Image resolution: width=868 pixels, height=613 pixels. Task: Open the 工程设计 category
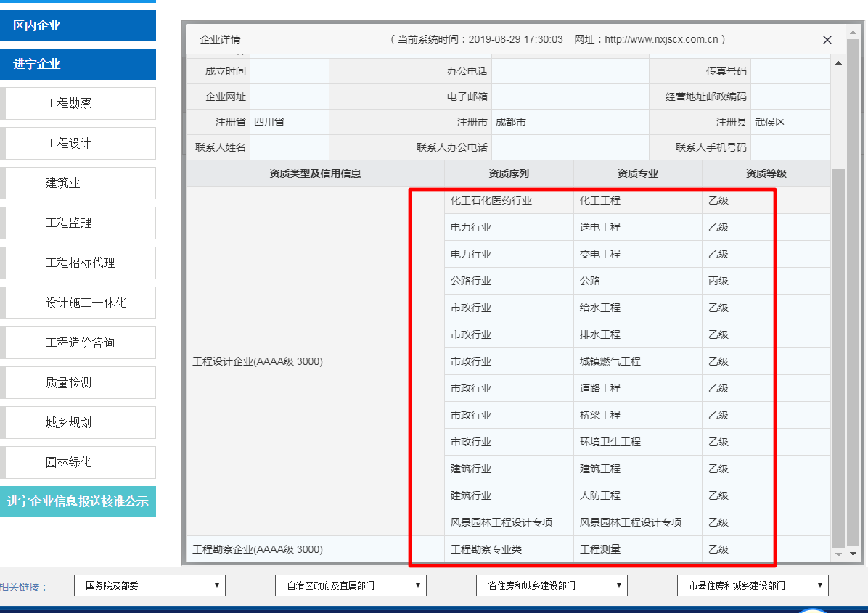78,144
